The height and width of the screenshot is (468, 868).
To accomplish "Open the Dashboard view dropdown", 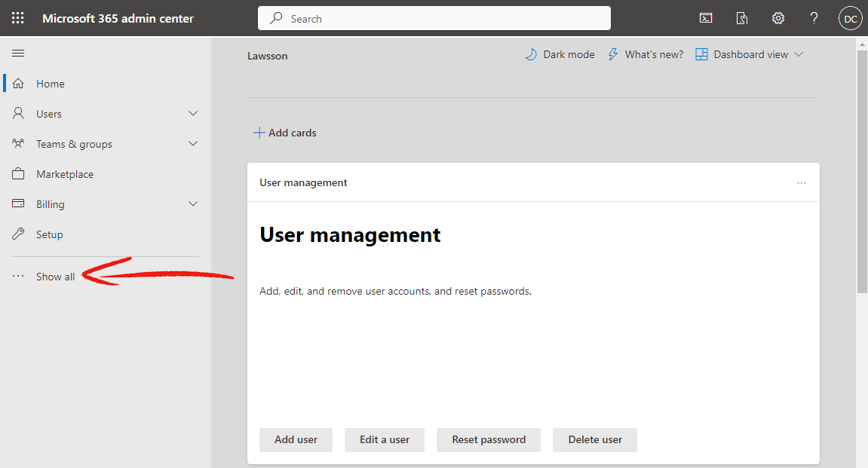I will coord(749,54).
